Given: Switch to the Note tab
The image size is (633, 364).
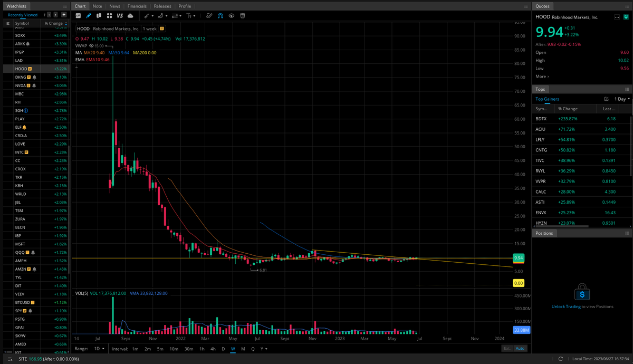Looking at the screenshot, I should tap(97, 6).
